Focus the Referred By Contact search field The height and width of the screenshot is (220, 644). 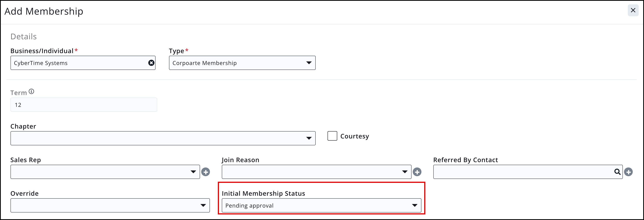click(x=528, y=172)
